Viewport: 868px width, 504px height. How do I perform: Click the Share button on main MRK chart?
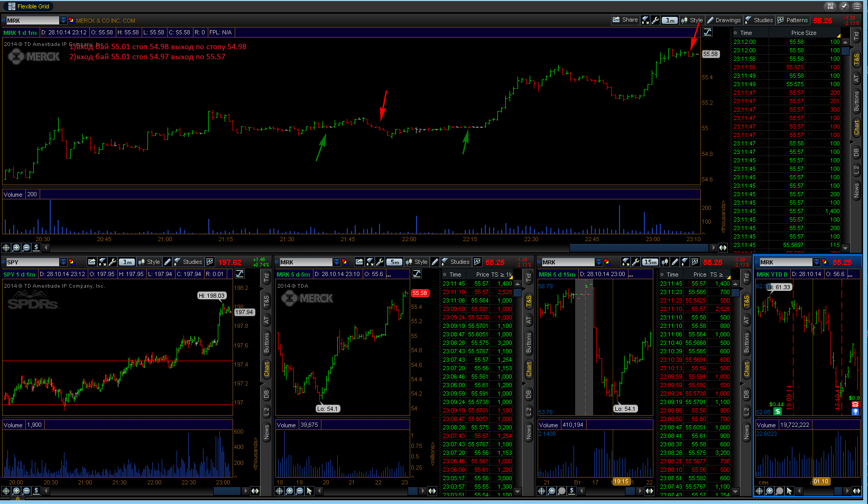[625, 20]
